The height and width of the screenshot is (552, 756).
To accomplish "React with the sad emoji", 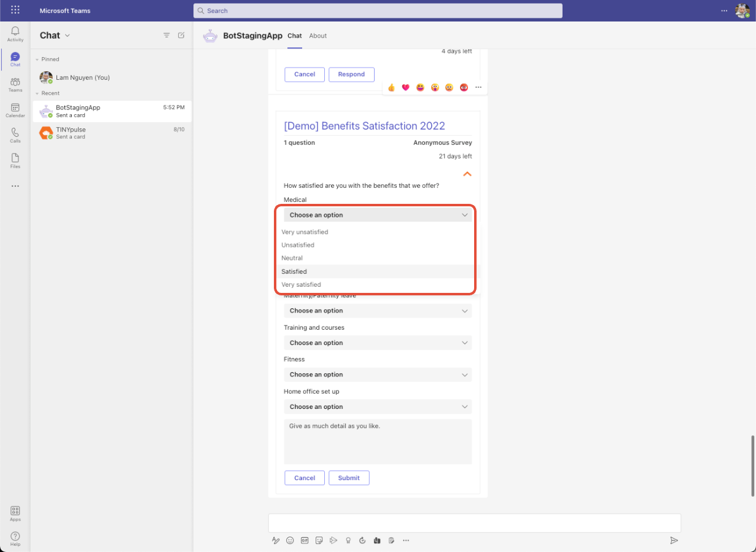I will point(449,88).
